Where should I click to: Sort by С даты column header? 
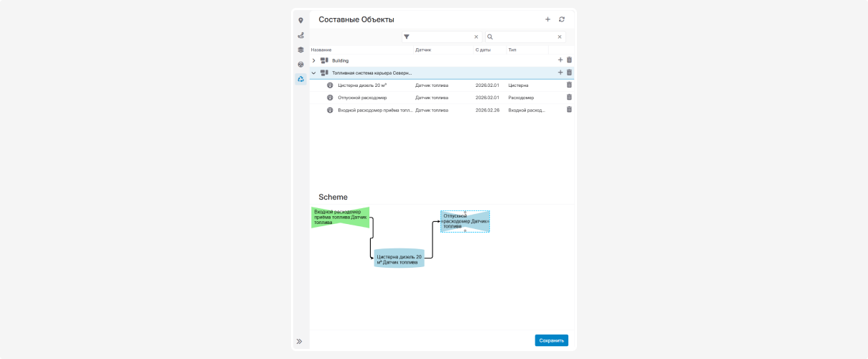click(x=483, y=50)
